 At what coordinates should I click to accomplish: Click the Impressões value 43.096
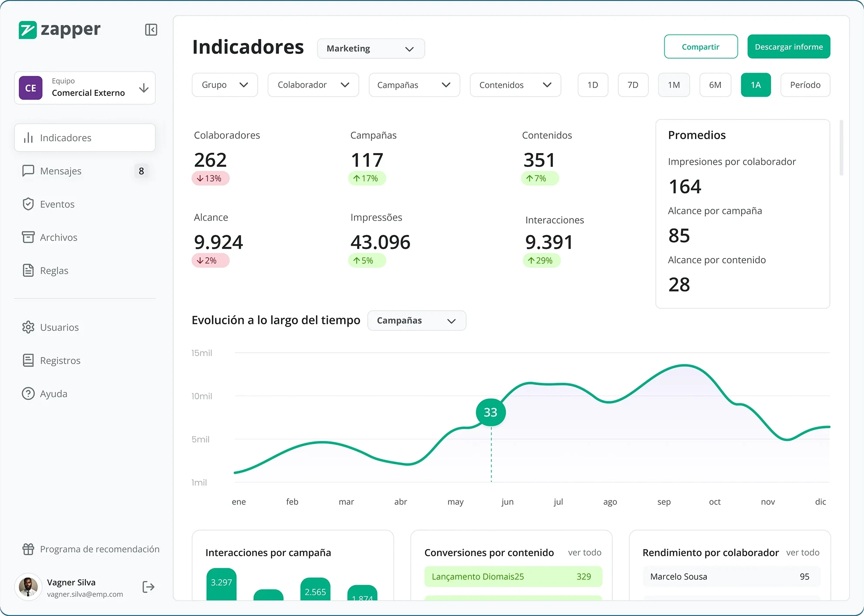point(380,242)
